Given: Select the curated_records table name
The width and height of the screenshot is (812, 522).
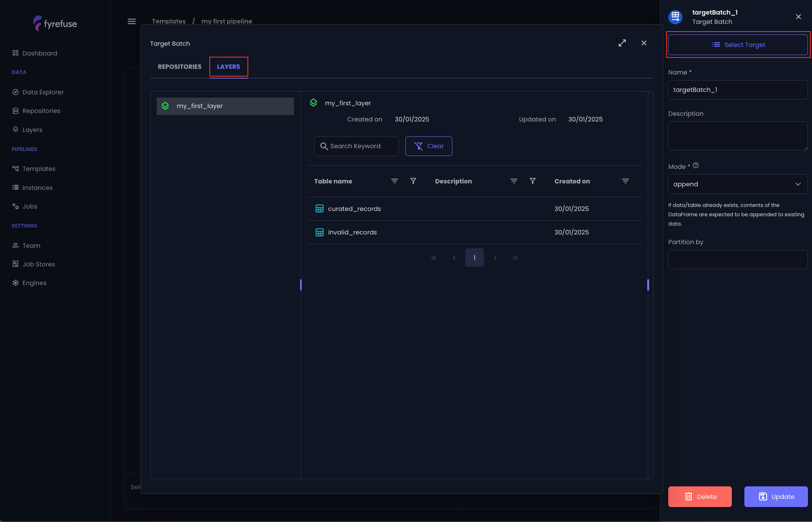Looking at the screenshot, I should click(x=354, y=209).
